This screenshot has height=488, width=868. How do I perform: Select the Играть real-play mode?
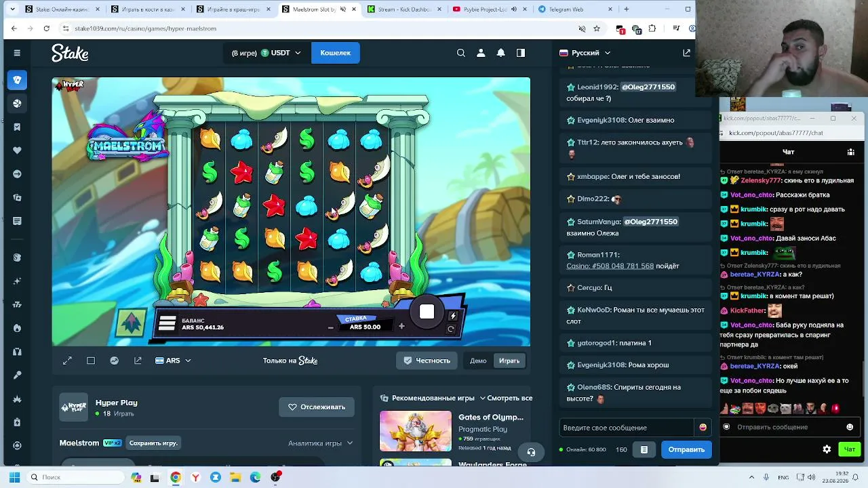click(x=509, y=361)
